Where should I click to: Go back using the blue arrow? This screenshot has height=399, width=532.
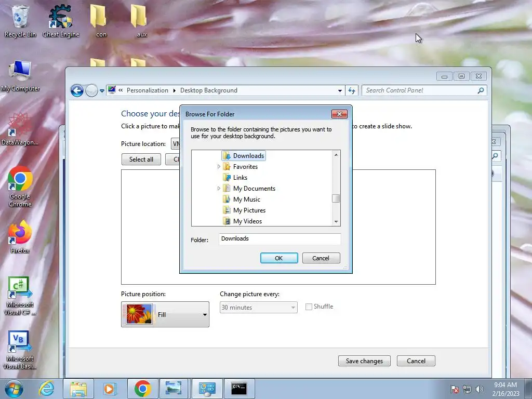point(77,90)
